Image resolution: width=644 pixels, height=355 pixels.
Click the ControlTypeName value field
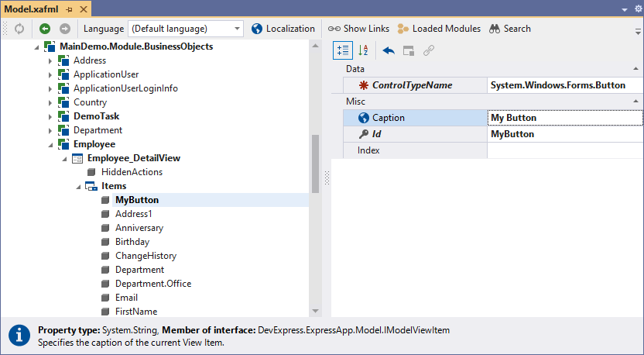coord(565,85)
